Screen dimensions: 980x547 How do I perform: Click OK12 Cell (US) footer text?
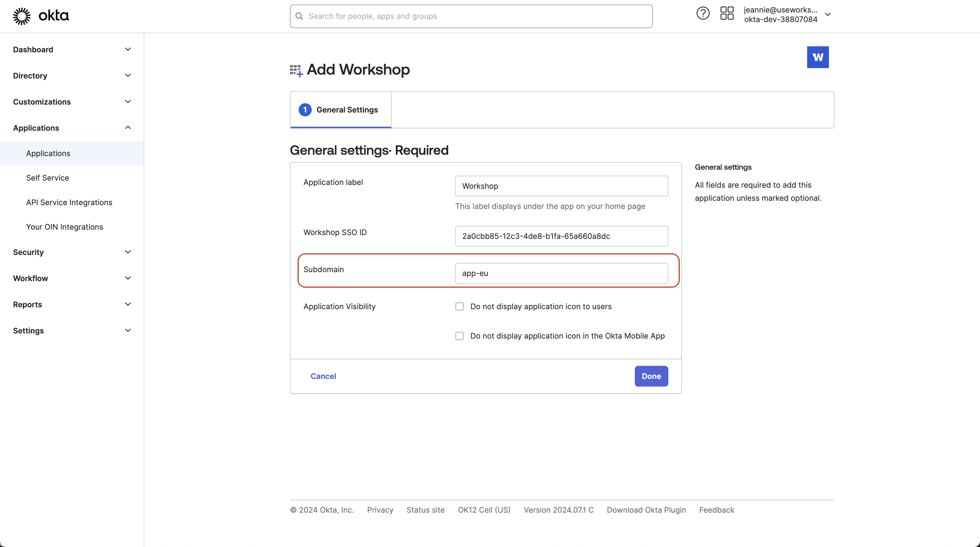484,510
